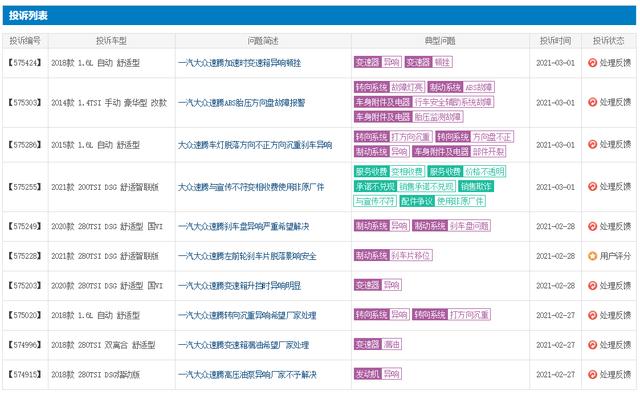Click the red status icon for complaint 575424
640x395 pixels.
[x=592, y=62]
